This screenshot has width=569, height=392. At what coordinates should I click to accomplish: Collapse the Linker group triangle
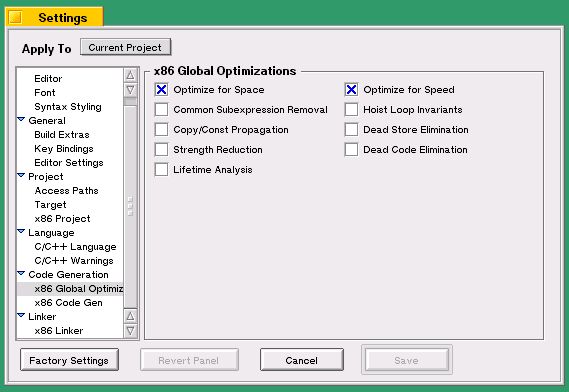click(21, 315)
